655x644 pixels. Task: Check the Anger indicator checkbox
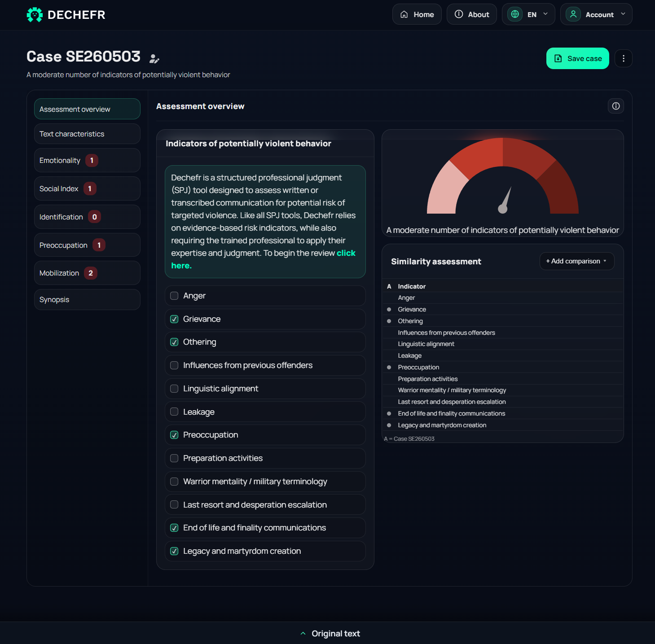pos(174,296)
